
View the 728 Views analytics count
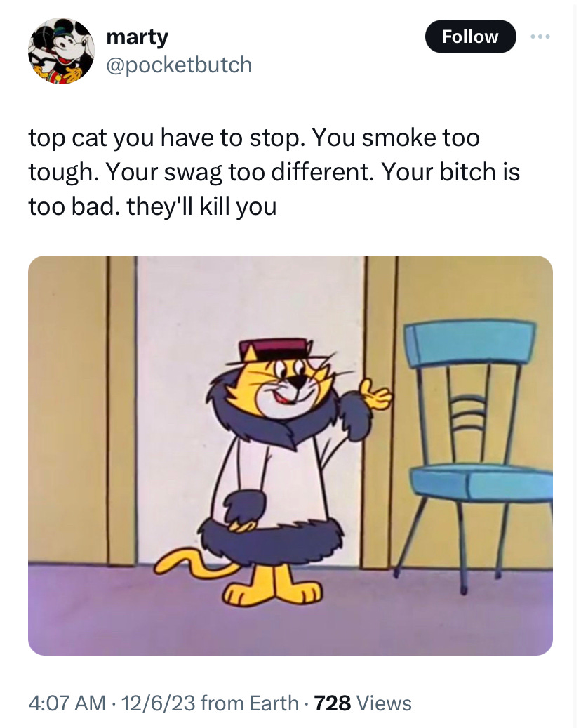coord(363,703)
